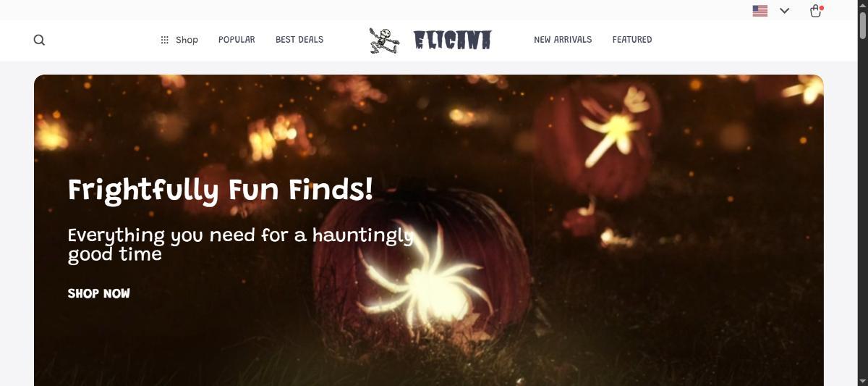The image size is (868, 386).
Task: Open the shopping bag cart icon
Action: tap(815, 11)
